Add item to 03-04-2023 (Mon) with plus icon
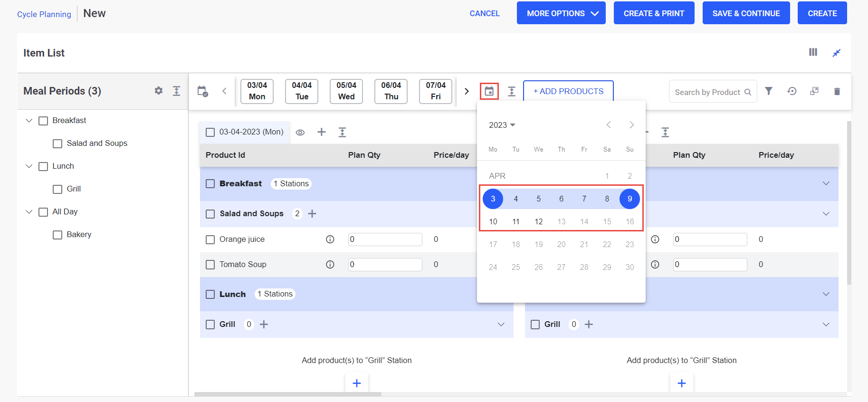Screen dimensions: 868x402 [x=322, y=132]
